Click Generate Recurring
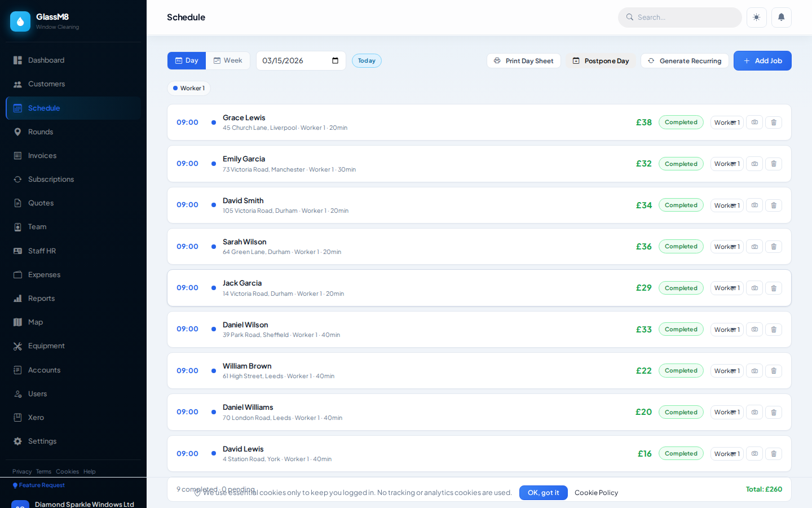The image size is (812, 508). [x=685, y=61]
